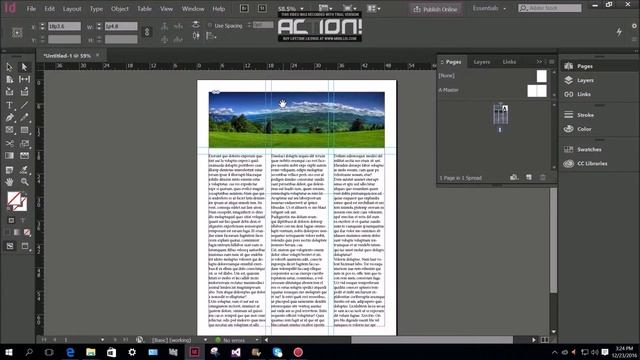
Task: Select the Type tool
Action: click(9, 105)
